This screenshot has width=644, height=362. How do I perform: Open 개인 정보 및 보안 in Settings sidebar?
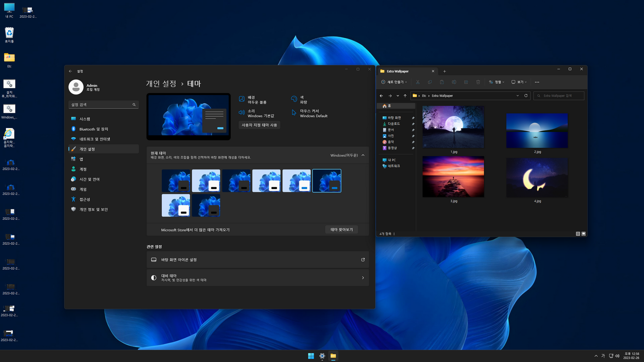coord(104,209)
